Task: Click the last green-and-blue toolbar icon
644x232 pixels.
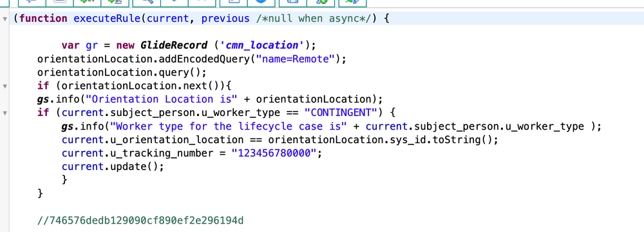Action: click(352, 2)
